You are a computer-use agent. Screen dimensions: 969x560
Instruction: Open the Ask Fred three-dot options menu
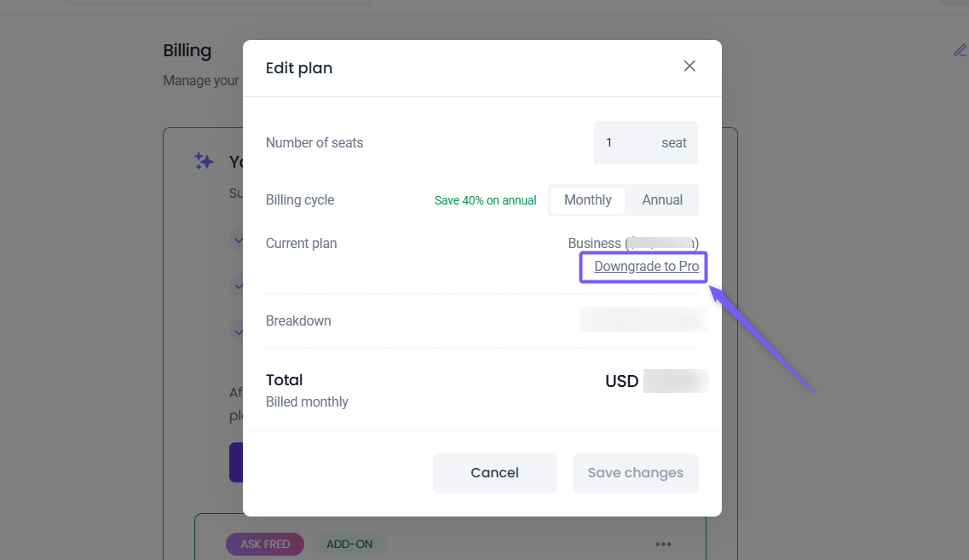[x=663, y=544]
